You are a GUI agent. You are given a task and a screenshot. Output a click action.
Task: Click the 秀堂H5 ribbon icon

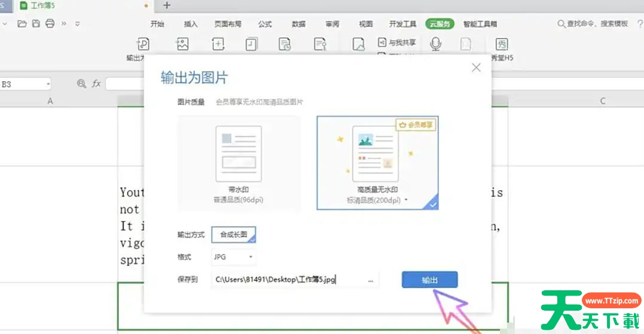pyautogui.click(x=502, y=44)
